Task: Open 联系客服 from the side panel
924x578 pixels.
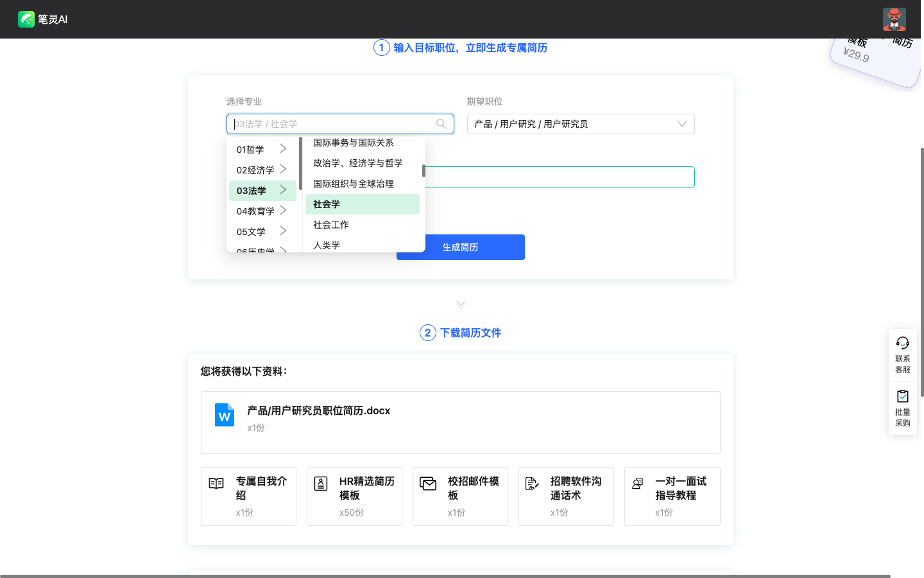Action: coord(902,355)
